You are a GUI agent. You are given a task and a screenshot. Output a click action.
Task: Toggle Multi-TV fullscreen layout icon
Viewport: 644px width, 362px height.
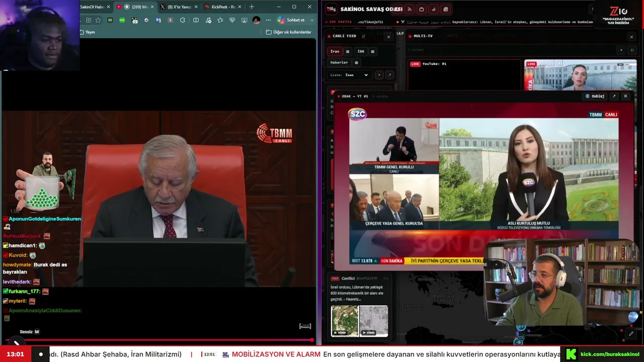(x=632, y=50)
